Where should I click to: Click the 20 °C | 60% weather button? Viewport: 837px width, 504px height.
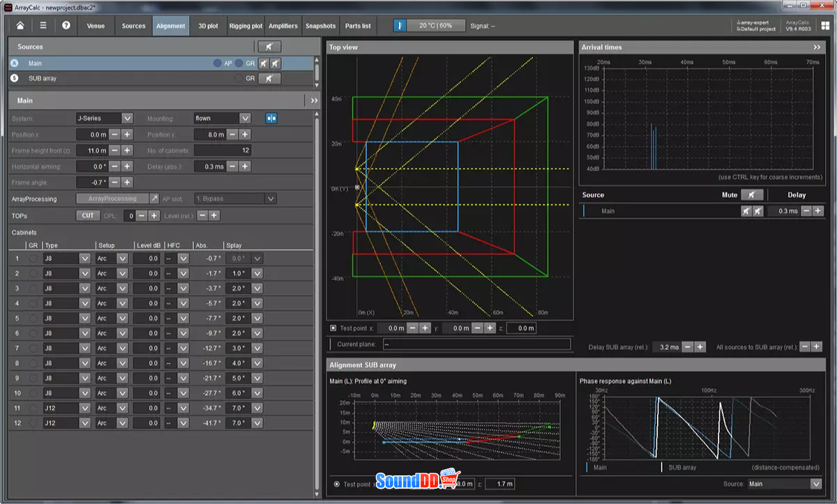[436, 26]
